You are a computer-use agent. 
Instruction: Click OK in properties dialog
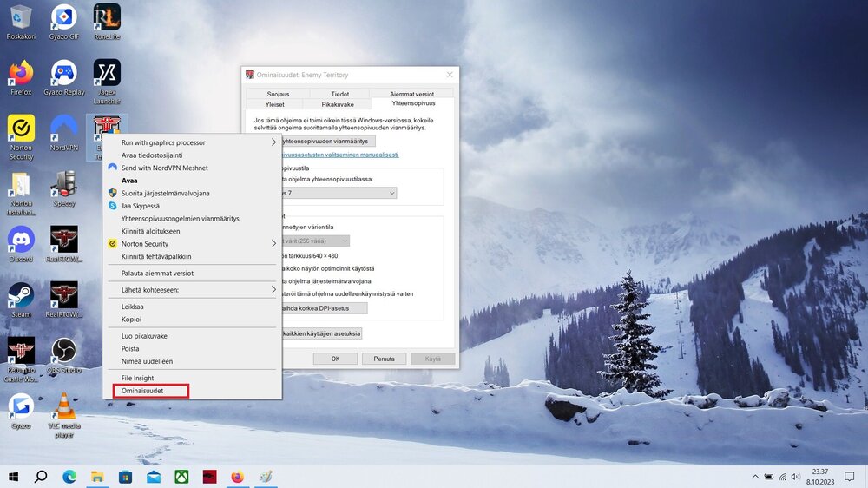(335, 359)
